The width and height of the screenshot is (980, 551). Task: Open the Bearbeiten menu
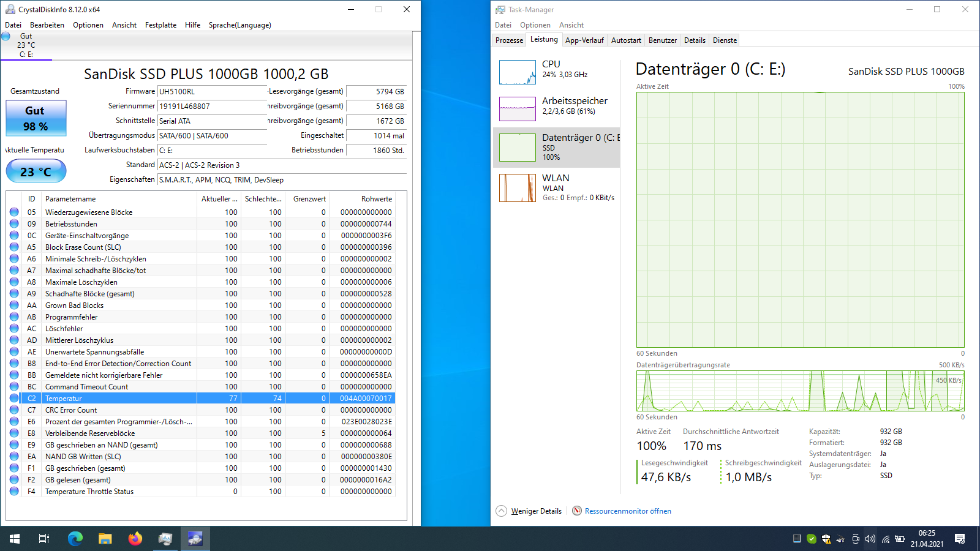pos(47,25)
